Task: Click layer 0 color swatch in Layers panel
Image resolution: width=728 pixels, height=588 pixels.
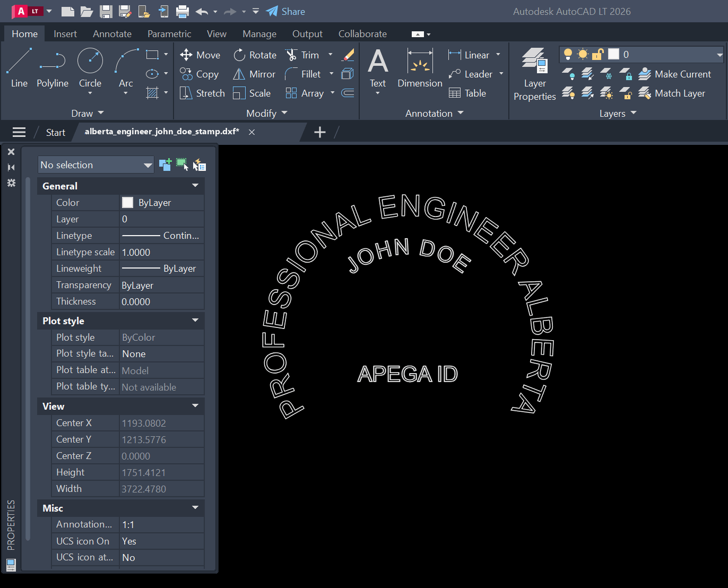Action: coord(614,54)
